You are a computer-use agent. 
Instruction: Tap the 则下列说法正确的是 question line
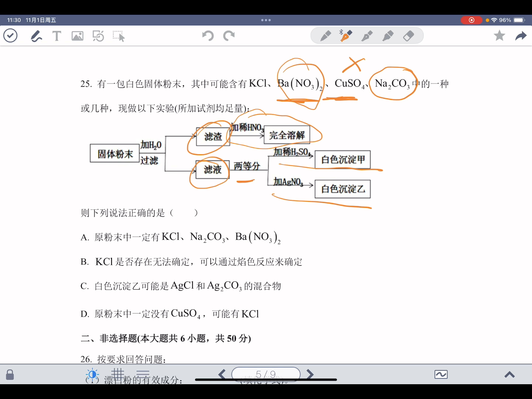(139, 213)
